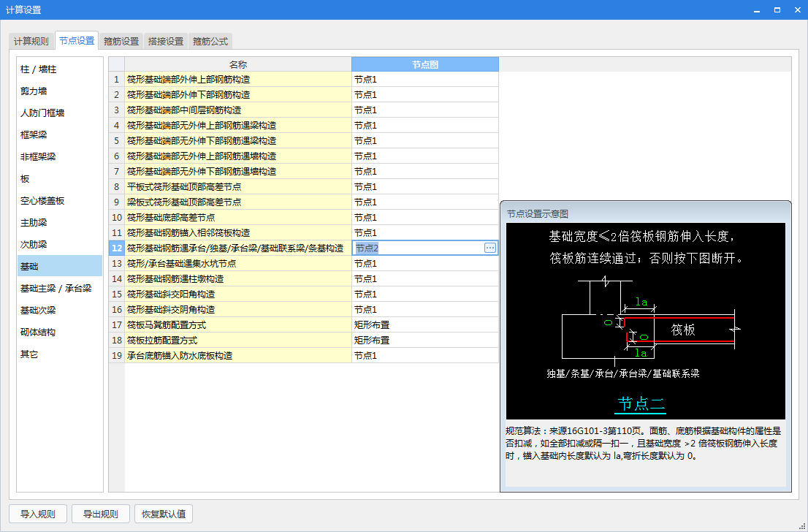Select row 筏形基础端部外伸下部钢筋构造
The image size is (808, 532).
coord(238,95)
